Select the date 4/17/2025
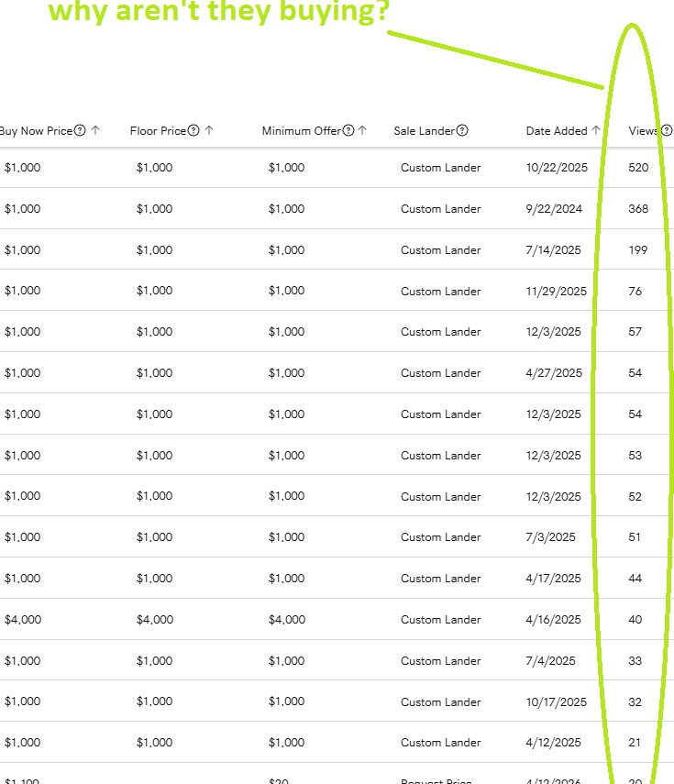Viewport: 674px width, 784px height. [x=554, y=579]
